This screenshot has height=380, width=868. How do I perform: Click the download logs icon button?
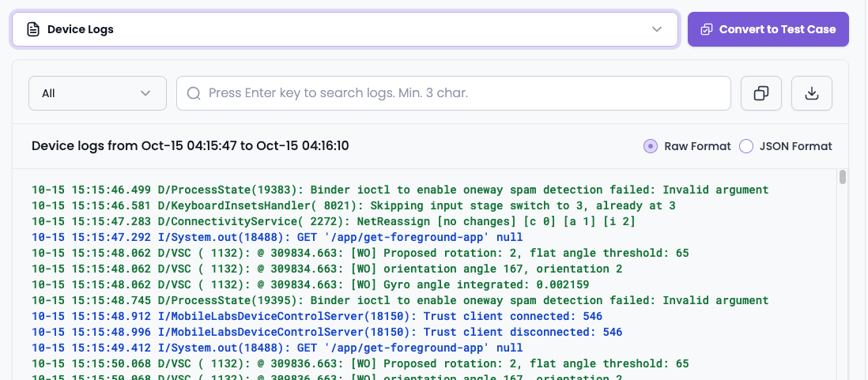812,93
